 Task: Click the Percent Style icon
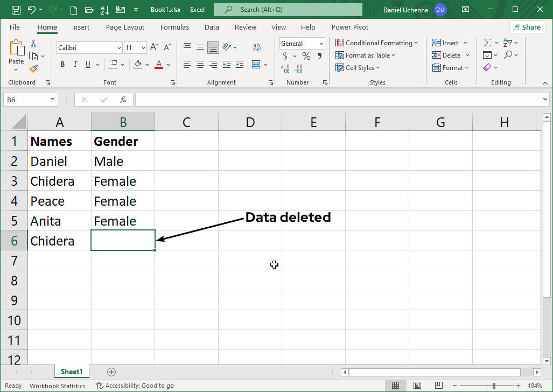306,56
